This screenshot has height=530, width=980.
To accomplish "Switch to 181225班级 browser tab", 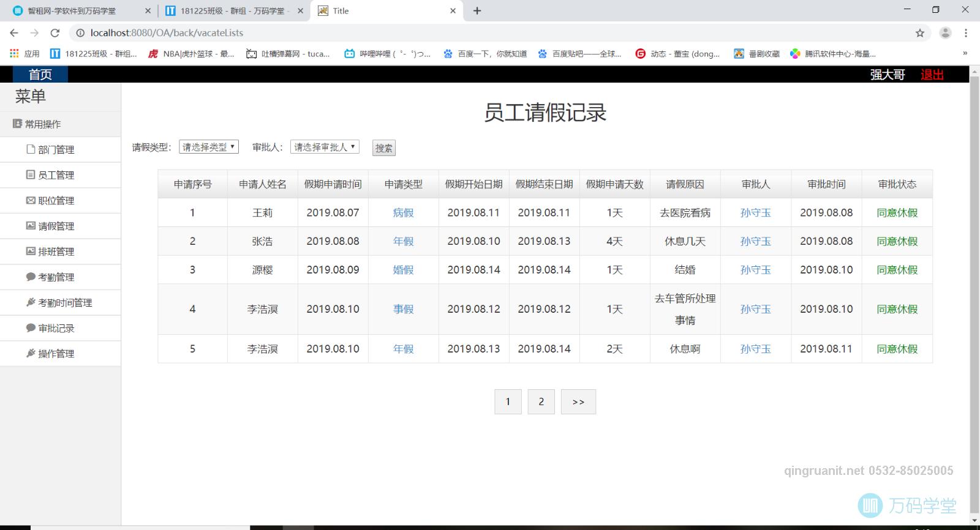I will tap(234, 11).
